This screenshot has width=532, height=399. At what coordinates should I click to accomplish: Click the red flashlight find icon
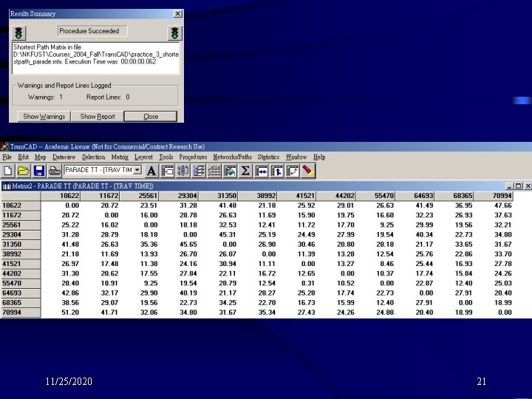click(x=308, y=171)
